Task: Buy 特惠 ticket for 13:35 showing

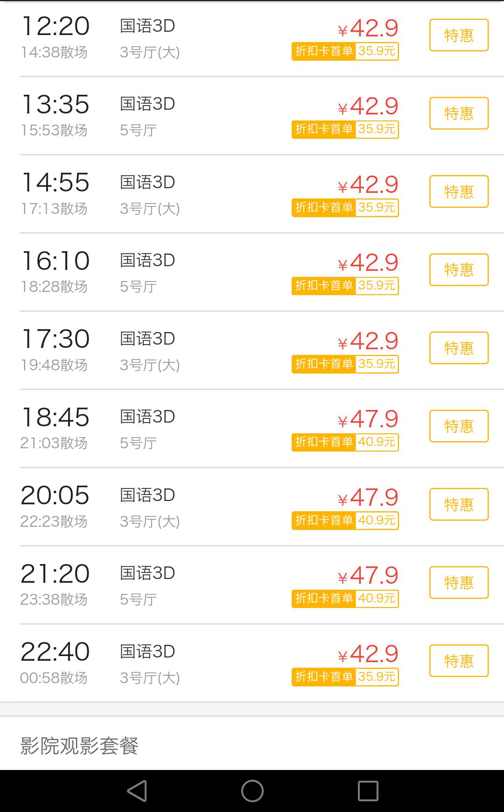Action: click(x=459, y=113)
